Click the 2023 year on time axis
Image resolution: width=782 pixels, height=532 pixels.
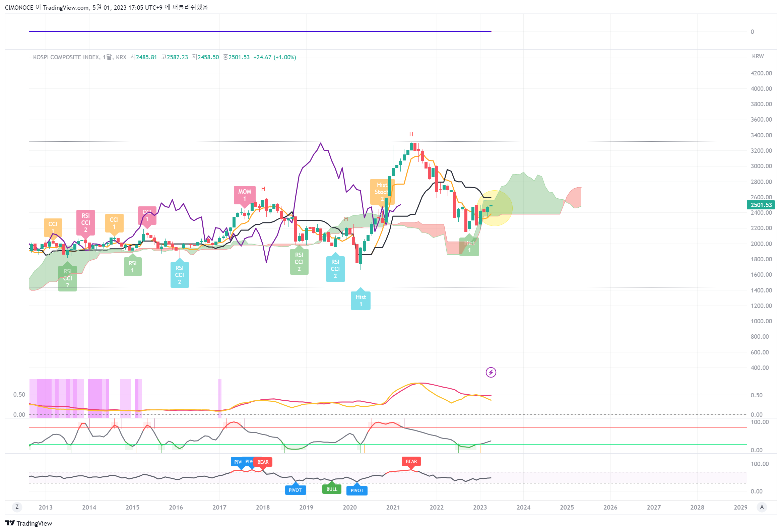pos(480,508)
